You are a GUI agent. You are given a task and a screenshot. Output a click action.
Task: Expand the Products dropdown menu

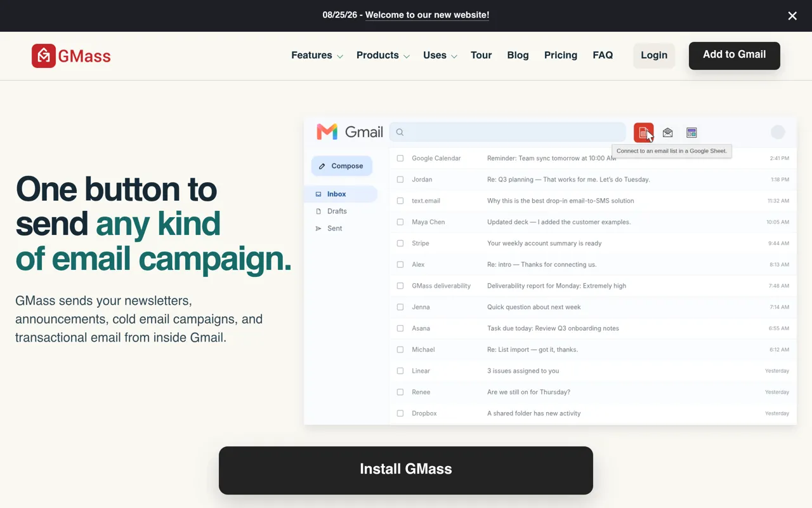(383, 55)
